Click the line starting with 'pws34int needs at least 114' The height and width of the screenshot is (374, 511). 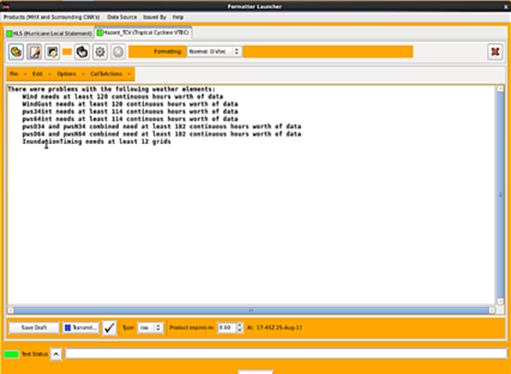click(x=130, y=112)
